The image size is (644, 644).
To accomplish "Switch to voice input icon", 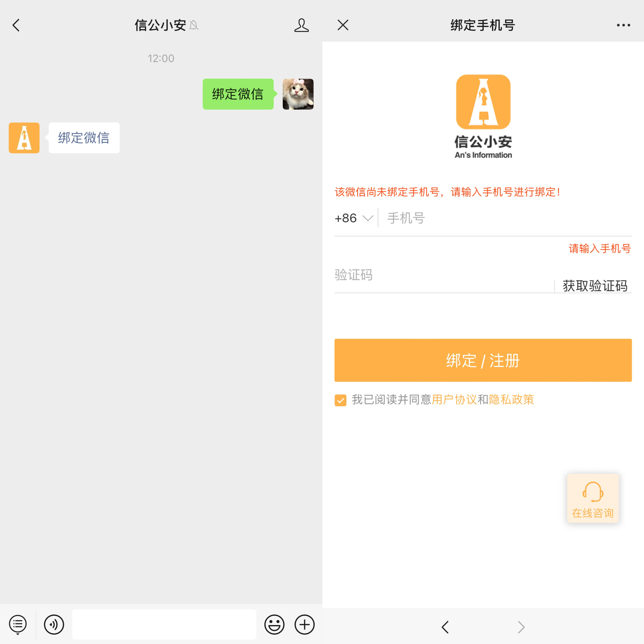I will click(54, 625).
